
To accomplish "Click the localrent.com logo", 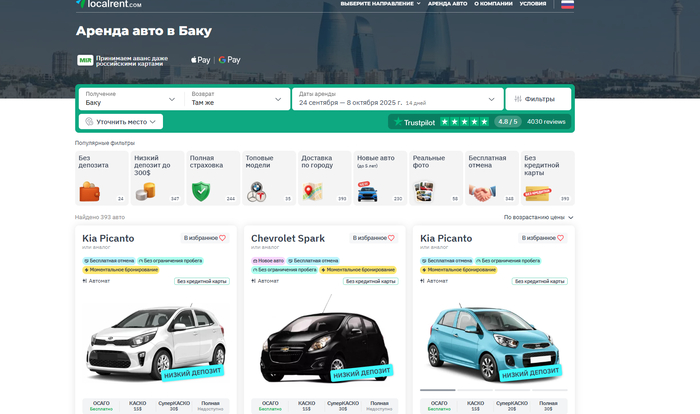I will [x=108, y=4].
